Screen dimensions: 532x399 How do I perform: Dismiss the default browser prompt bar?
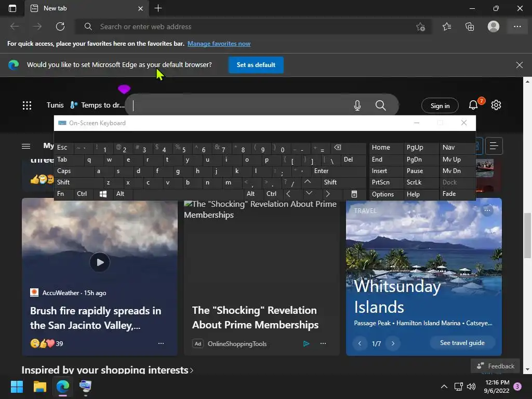point(519,65)
